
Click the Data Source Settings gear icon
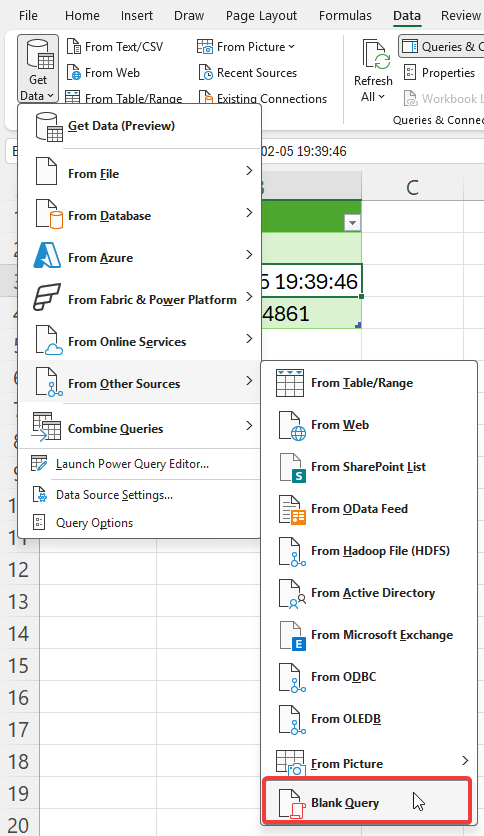pyautogui.click(x=39, y=495)
